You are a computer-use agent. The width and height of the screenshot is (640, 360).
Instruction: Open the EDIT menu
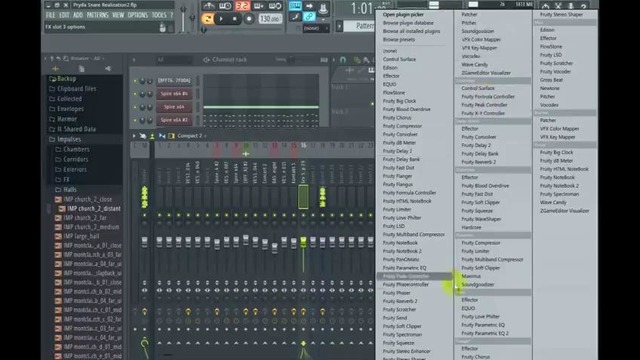(64, 16)
